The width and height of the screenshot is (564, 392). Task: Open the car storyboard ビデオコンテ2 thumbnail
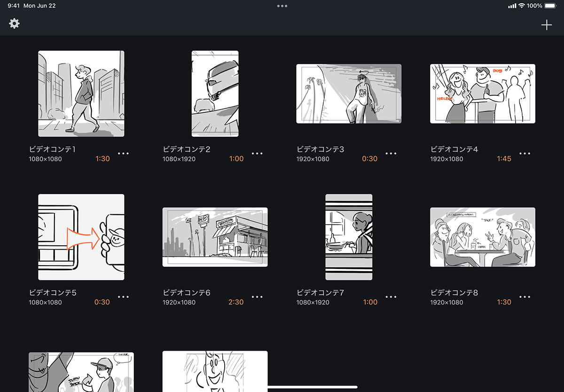point(215,93)
